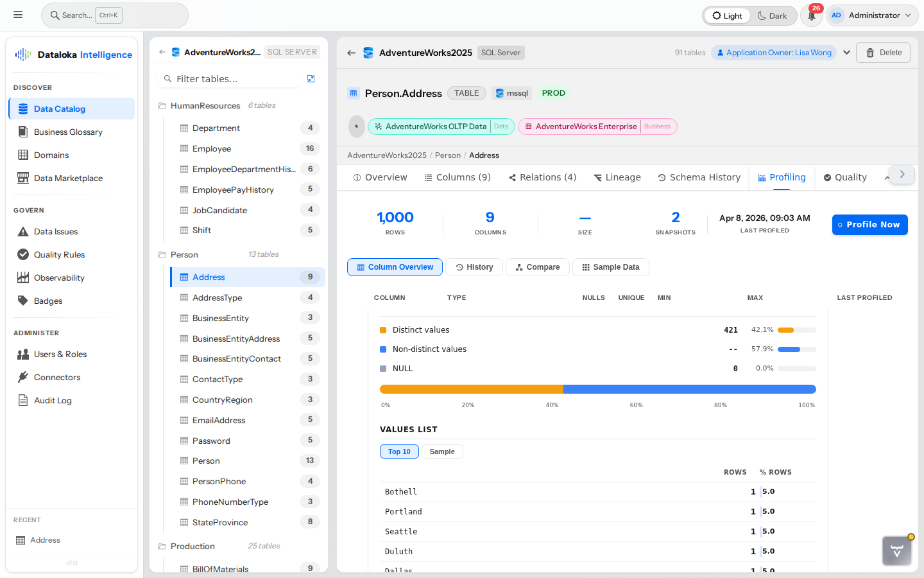924x578 pixels.
Task: Click the back arrow beside AdventureWorks2025 header
Action: [x=351, y=53]
